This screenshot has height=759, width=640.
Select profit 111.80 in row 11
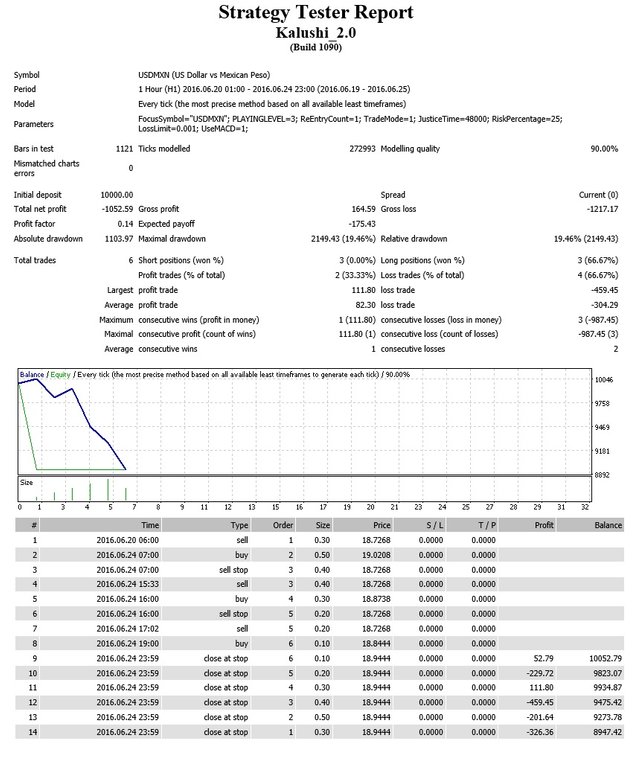[x=542, y=688]
